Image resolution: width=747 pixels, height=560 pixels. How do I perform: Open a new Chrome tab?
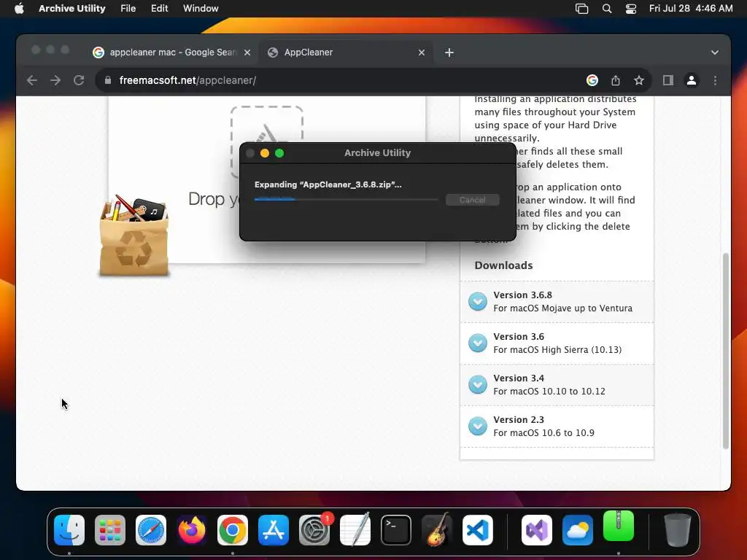pos(449,52)
